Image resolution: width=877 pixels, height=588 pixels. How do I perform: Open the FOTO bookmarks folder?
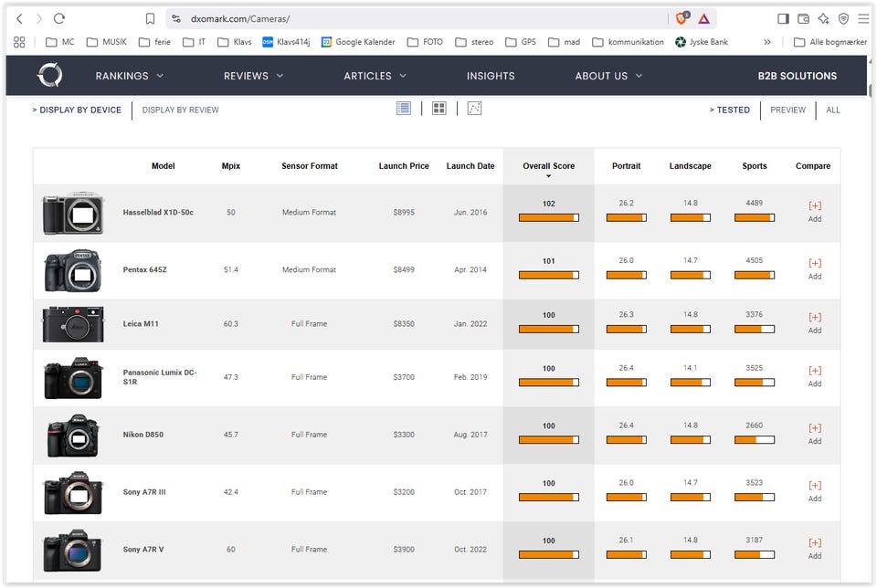pyautogui.click(x=425, y=42)
